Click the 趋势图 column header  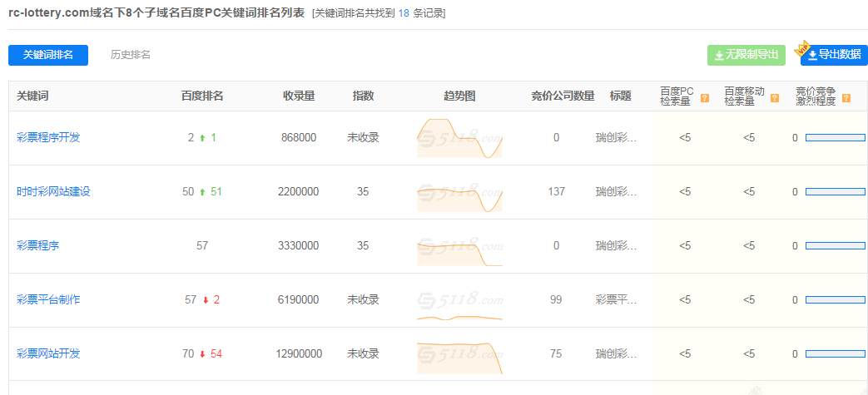[459, 96]
